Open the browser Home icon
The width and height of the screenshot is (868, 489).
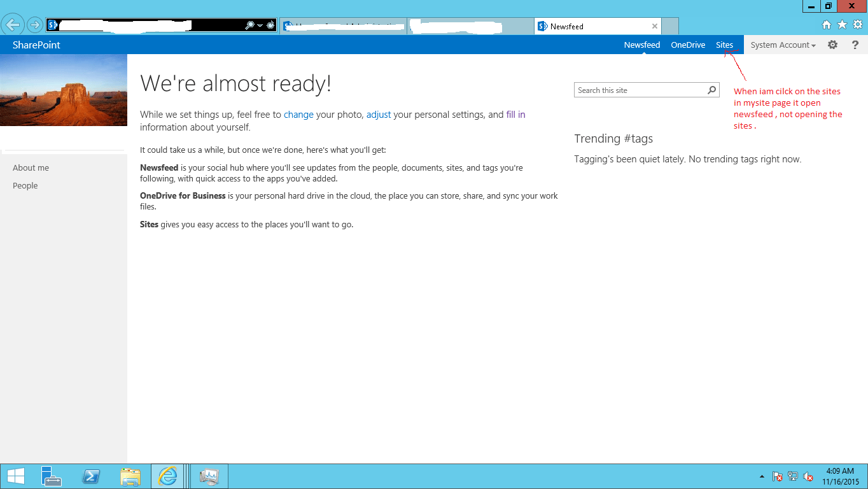click(x=827, y=25)
